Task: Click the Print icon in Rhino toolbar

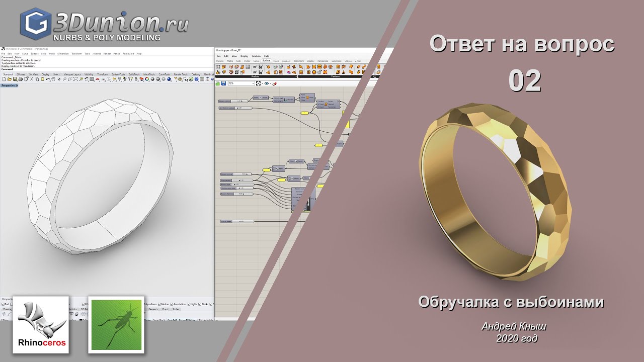Action: (x=21, y=79)
